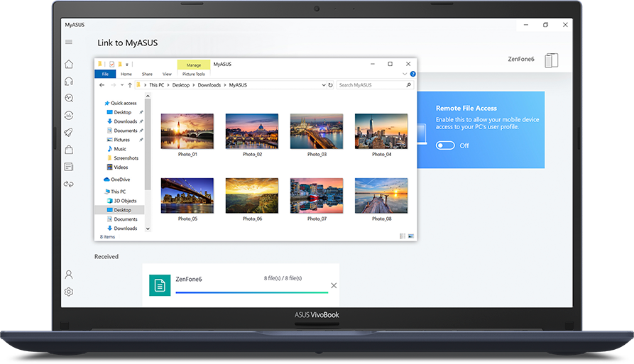This screenshot has width=634, height=364.
Task: Open the shopping bag icon in sidebar
Action: 69,150
